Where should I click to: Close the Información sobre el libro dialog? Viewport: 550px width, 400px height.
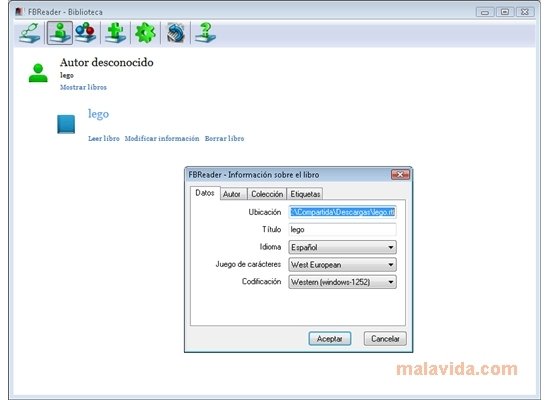pyautogui.click(x=400, y=174)
